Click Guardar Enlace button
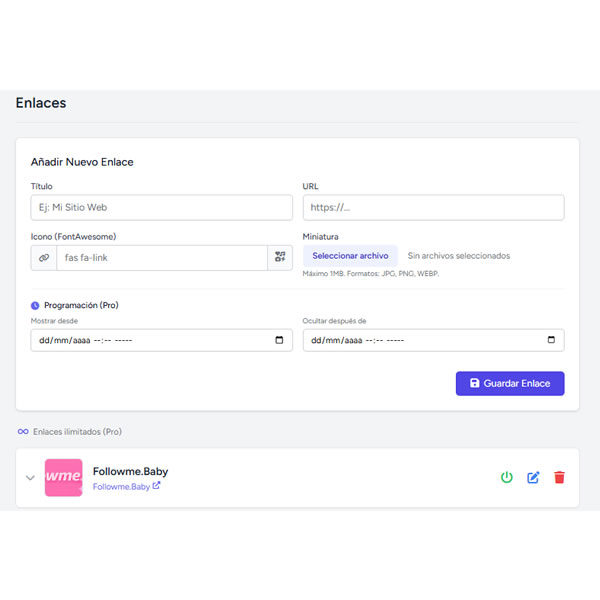This screenshot has height=600, width=600. (x=510, y=384)
